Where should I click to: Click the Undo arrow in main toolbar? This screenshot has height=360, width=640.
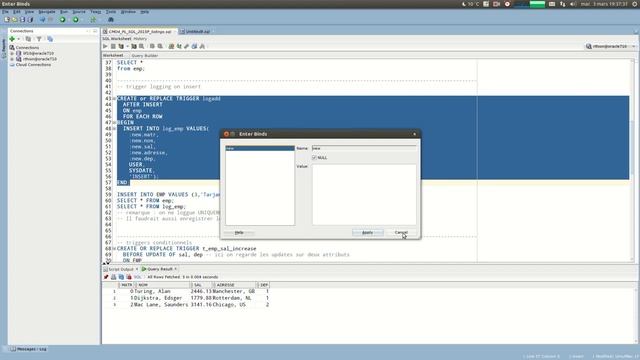click(x=42, y=20)
